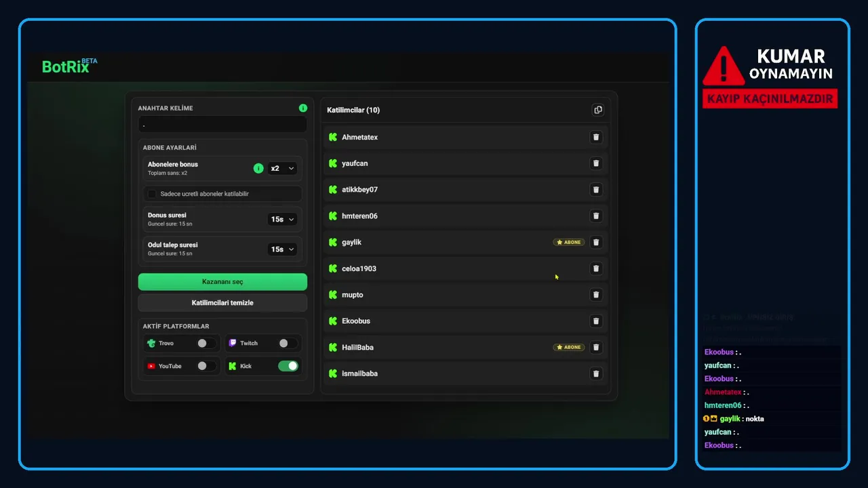Click the Twitch platform icon

(x=233, y=344)
